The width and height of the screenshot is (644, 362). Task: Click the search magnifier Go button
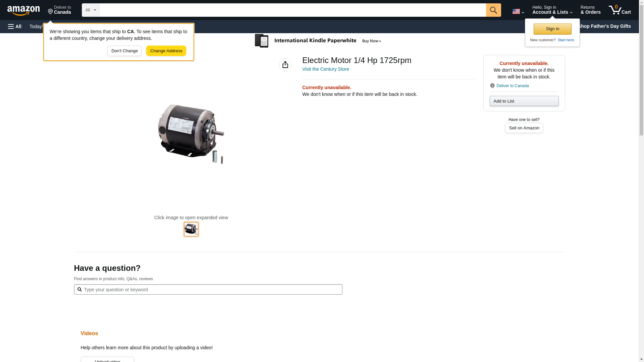click(x=493, y=10)
